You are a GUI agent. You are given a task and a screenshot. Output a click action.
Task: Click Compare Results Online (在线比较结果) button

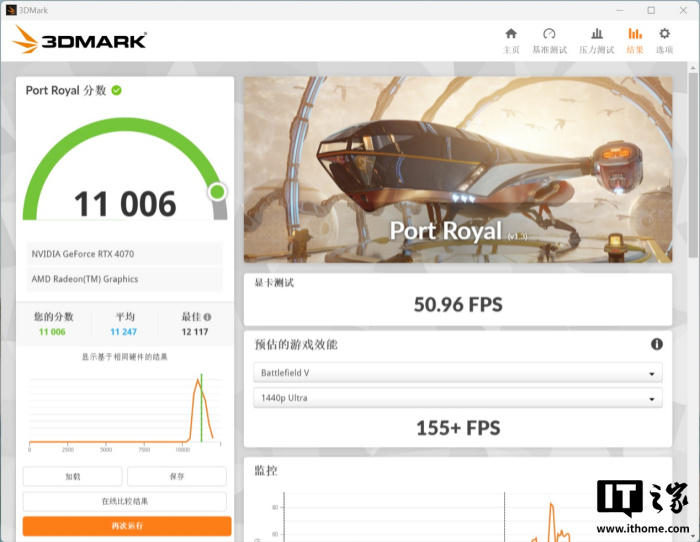pyautogui.click(x=125, y=501)
